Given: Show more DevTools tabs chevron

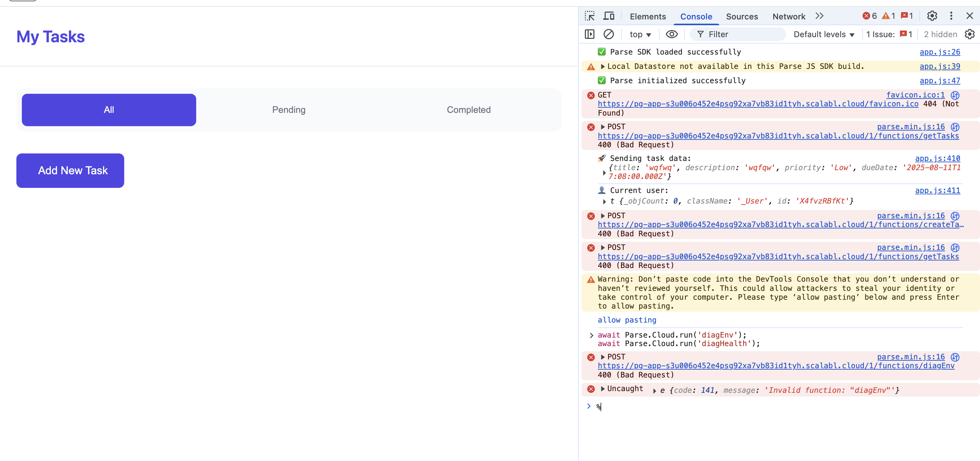Looking at the screenshot, I should 820,16.
